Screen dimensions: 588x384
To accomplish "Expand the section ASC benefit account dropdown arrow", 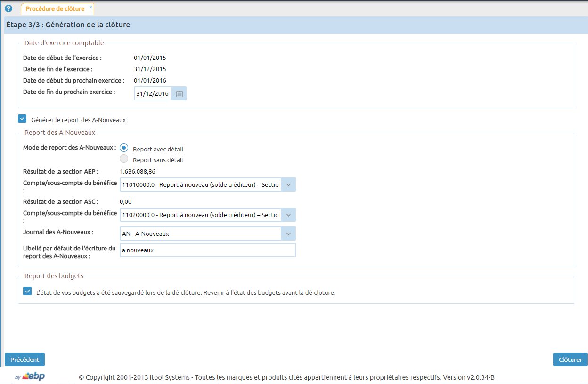I will [288, 215].
